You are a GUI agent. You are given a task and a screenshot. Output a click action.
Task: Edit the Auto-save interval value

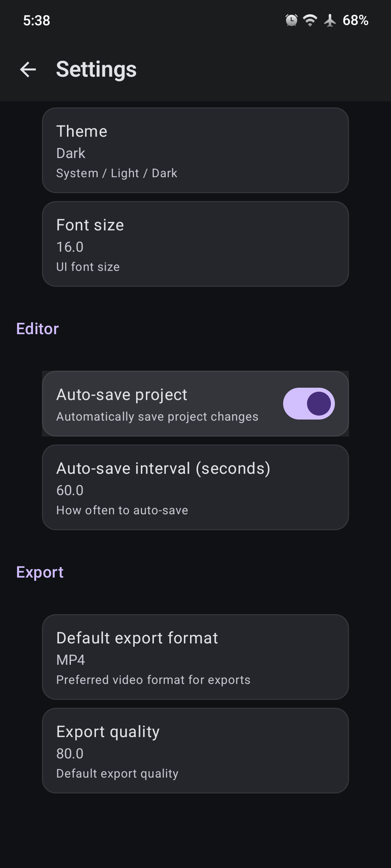pos(195,488)
